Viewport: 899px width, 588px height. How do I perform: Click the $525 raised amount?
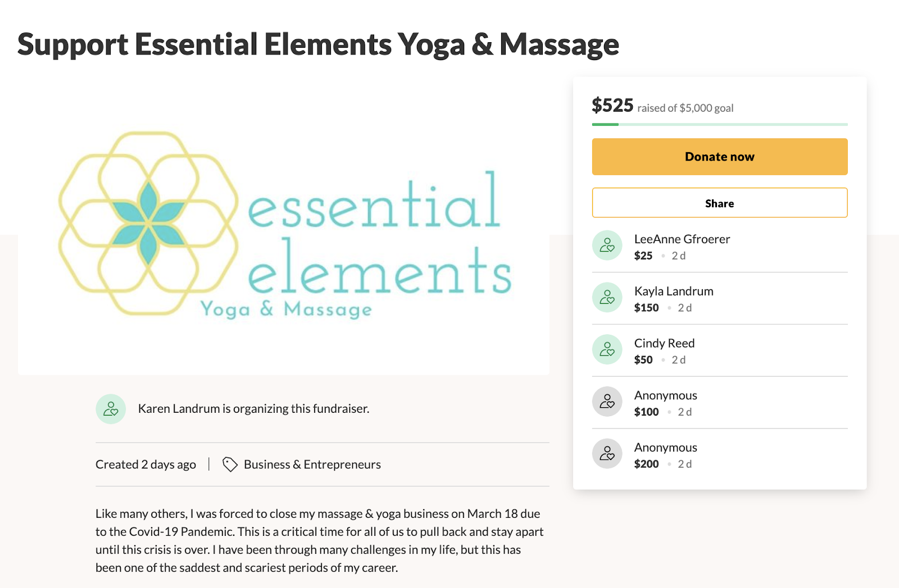[612, 106]
